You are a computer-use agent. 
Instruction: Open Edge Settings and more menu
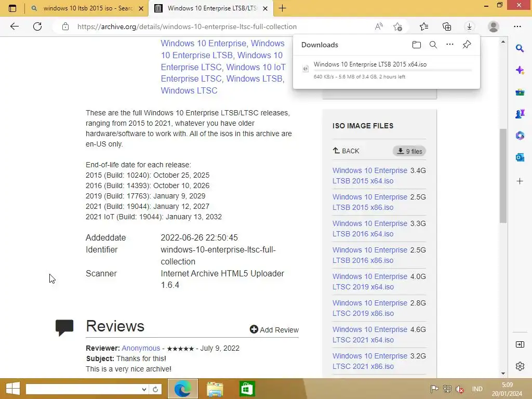coord(517,26)
